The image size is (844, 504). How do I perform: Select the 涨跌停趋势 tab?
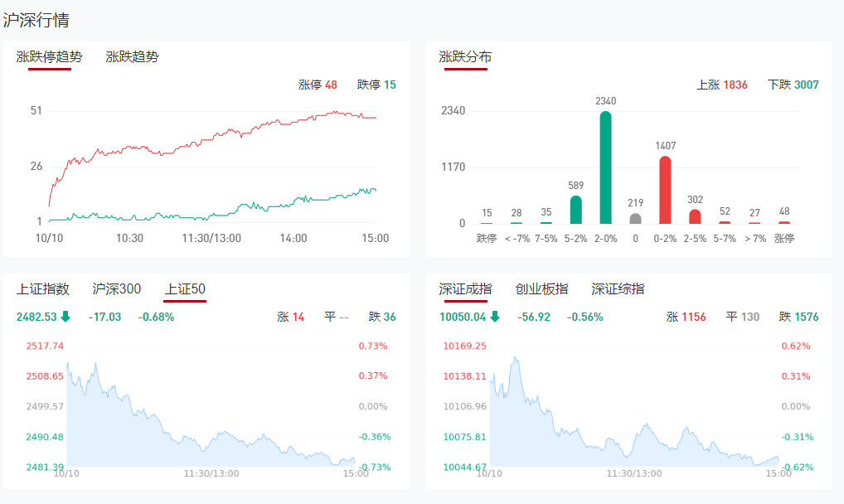(x=50, y=57)
